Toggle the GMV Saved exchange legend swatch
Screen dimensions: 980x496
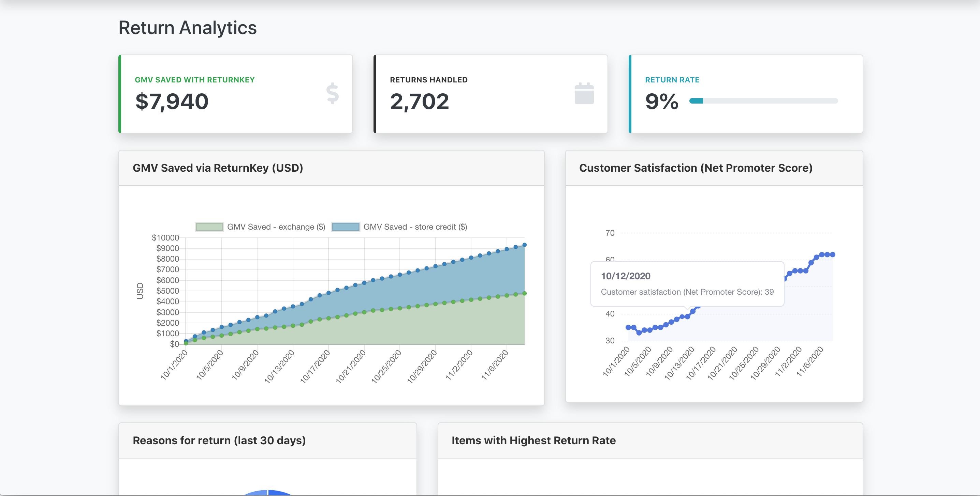[x=209, y=227]
